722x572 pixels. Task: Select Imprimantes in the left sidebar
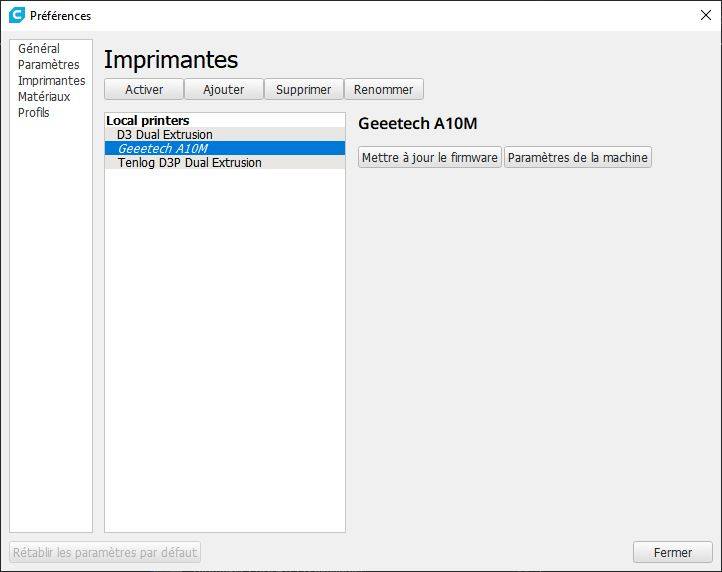tap(51, 81)
